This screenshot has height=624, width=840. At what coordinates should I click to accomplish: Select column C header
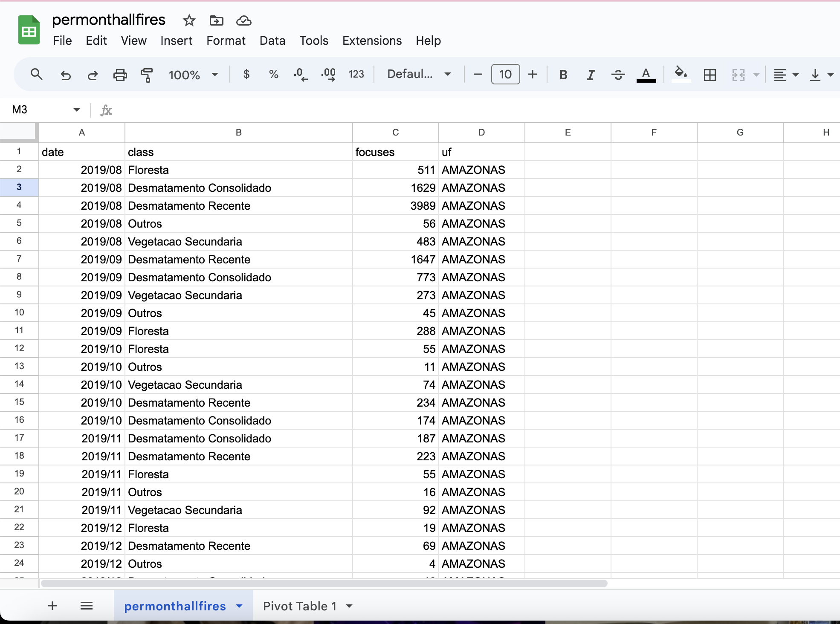coord(396,133)
